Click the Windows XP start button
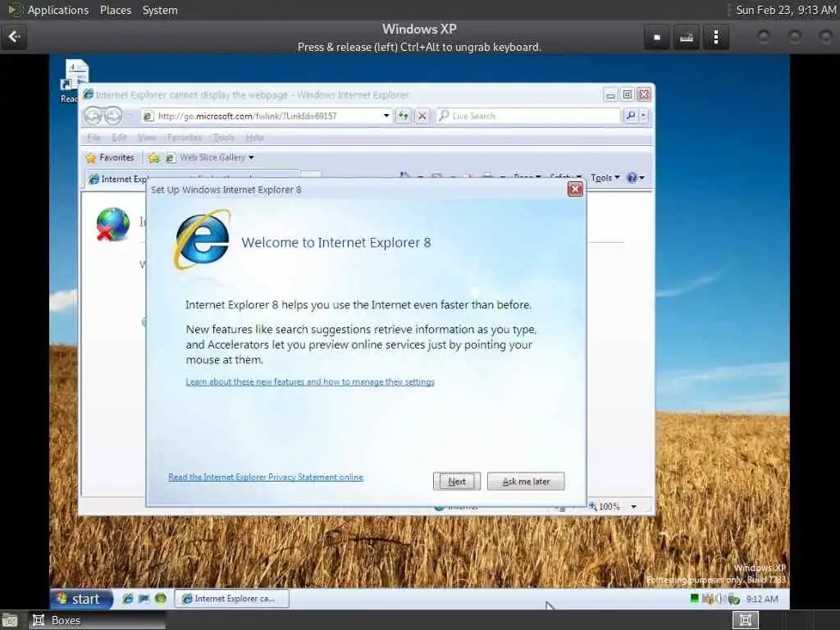Screen dimensions: 840x630 (x=81, y=598)
